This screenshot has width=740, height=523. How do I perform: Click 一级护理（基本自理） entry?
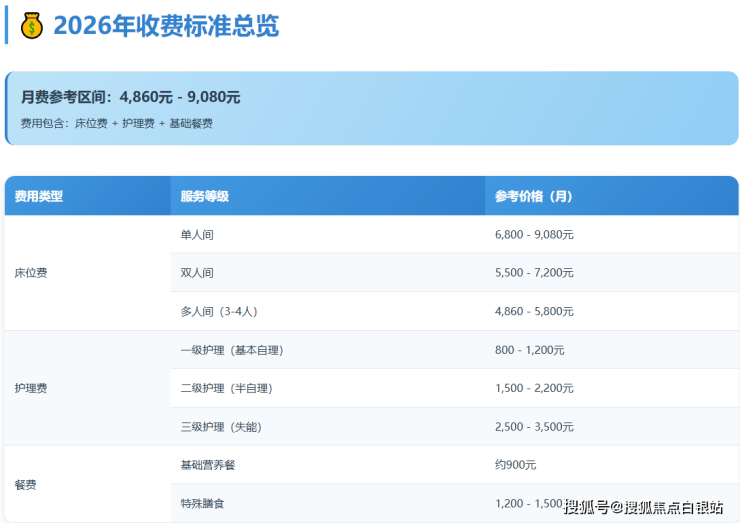[x=232, y=350]
